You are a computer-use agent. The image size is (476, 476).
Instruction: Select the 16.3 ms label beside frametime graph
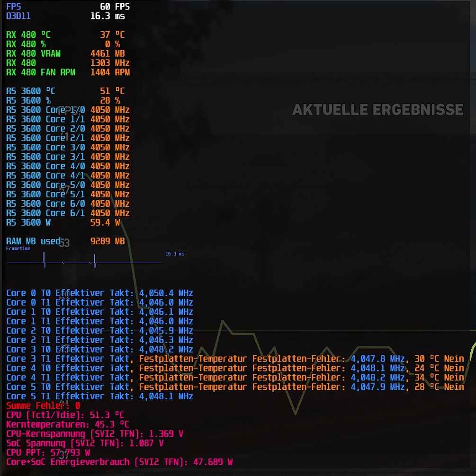pos(175,254)
